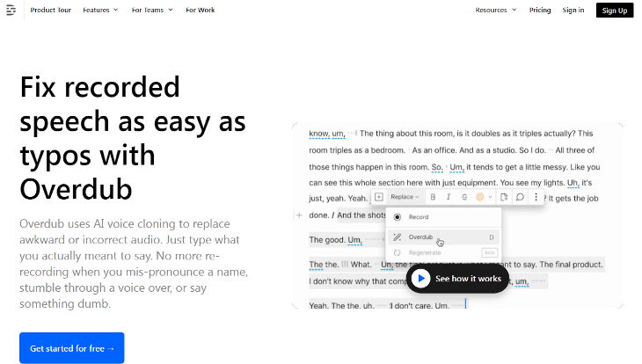Toggle strikethrough in the editor toolbar
Viewport: 642px width, 364px height.
pyautogui.click(x=463, y=197)
